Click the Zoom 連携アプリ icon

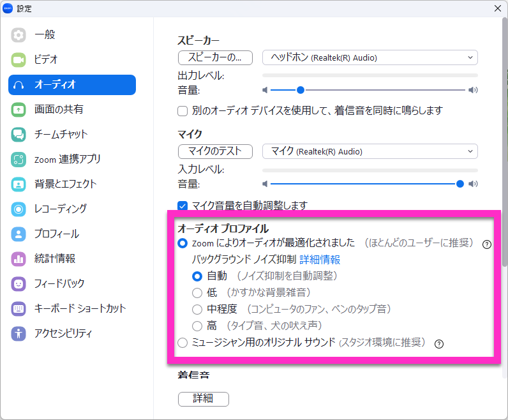(x=19, y=160)
